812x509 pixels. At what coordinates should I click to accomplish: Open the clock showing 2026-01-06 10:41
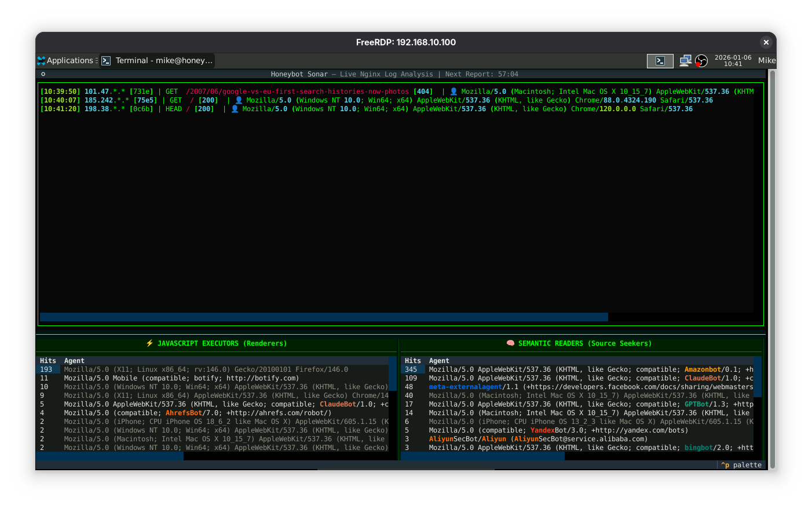click(x=733, y=61)
